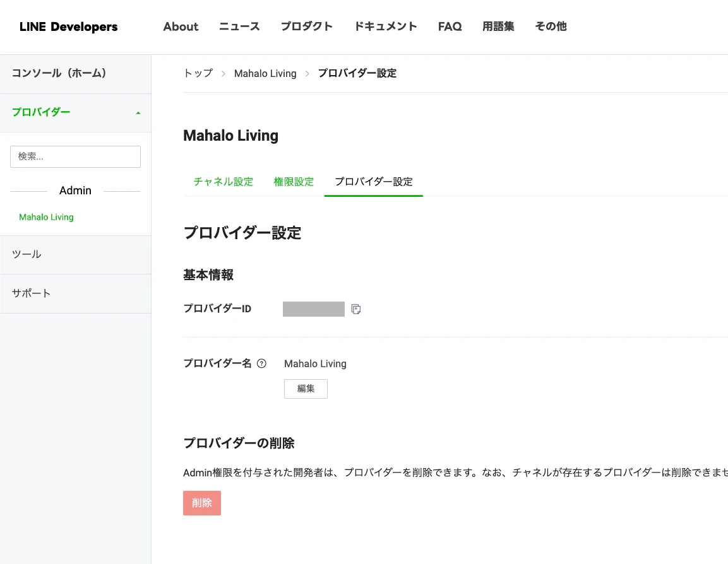This screenshot has height=564, width=728.
Task: Switch to the 権限設定 tab
Action: (x=294, y=182)
